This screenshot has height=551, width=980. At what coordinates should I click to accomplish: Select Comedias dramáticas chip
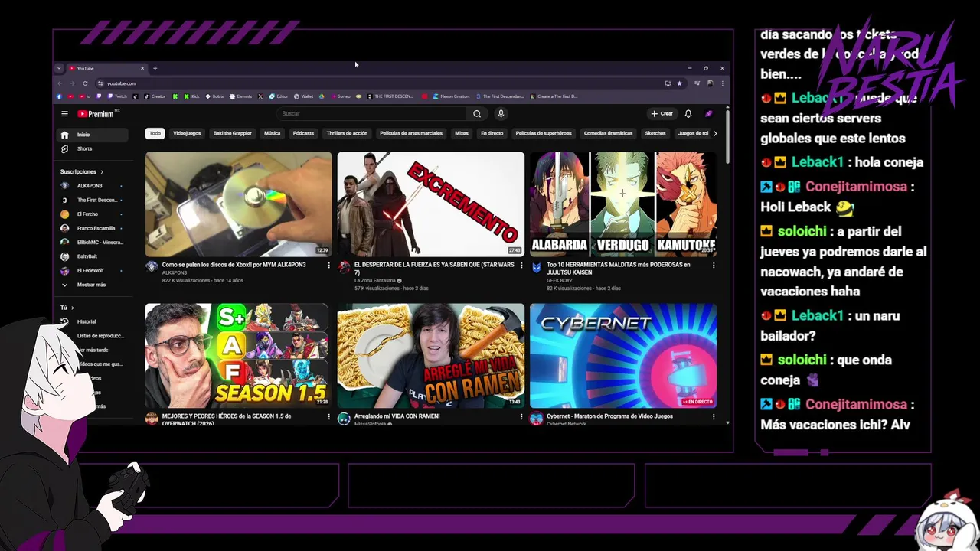click(609, 133)
